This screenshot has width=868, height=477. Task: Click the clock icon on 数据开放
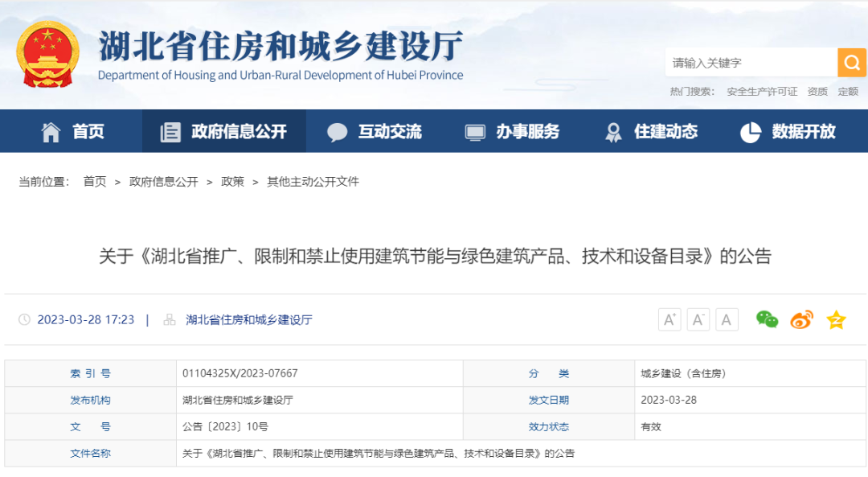click(x=750, y=131)
